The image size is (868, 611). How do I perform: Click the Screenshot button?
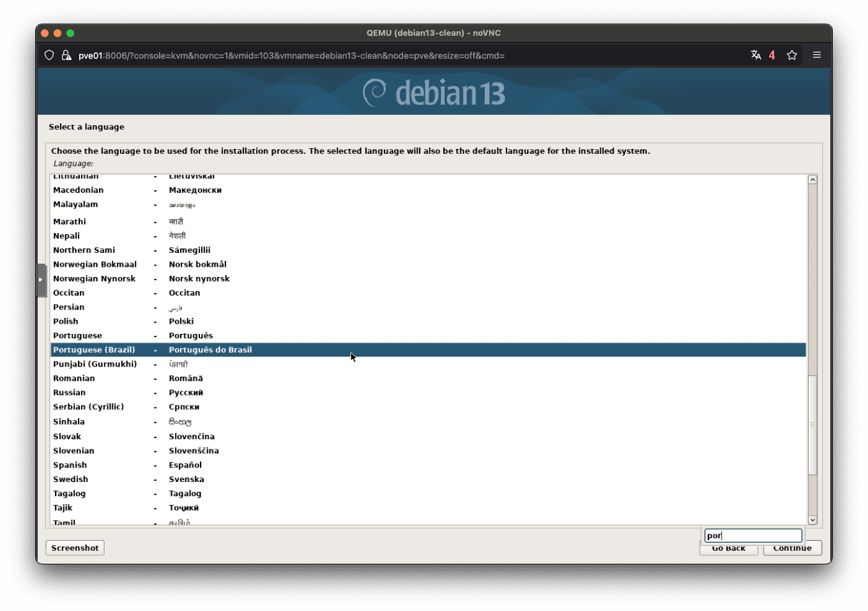[x=75, y=548]
